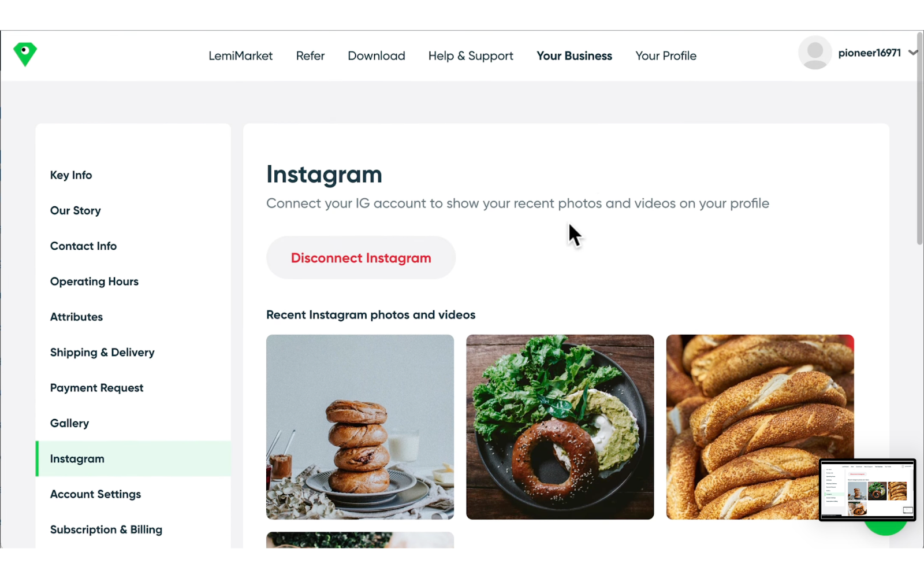924x578 pixels.
Task: Select Operating Hours in the sidebar
Action: (94, 281)
